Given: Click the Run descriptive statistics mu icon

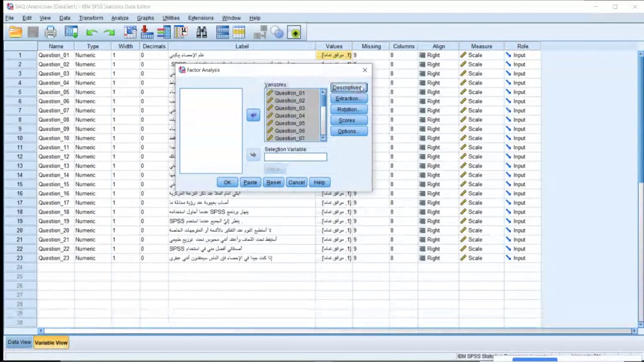Looking at the screenshot, I should point(181,33).
